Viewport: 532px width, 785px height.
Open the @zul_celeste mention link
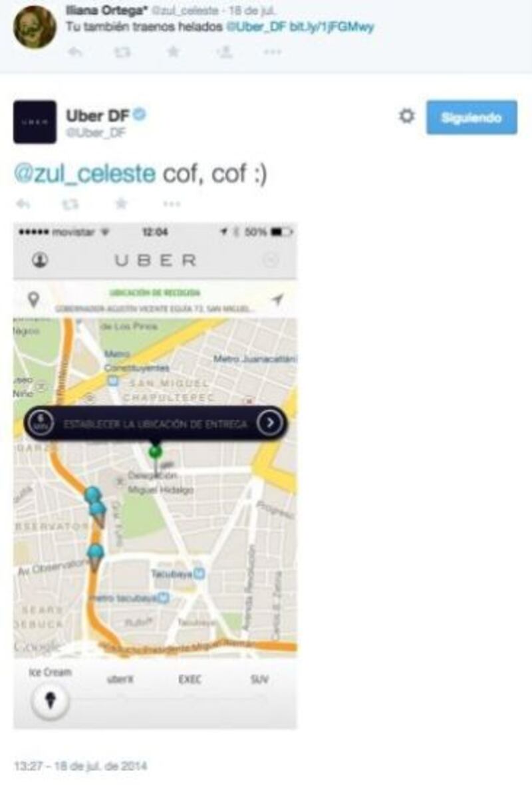pyautogui.click(x=84, y=174)
